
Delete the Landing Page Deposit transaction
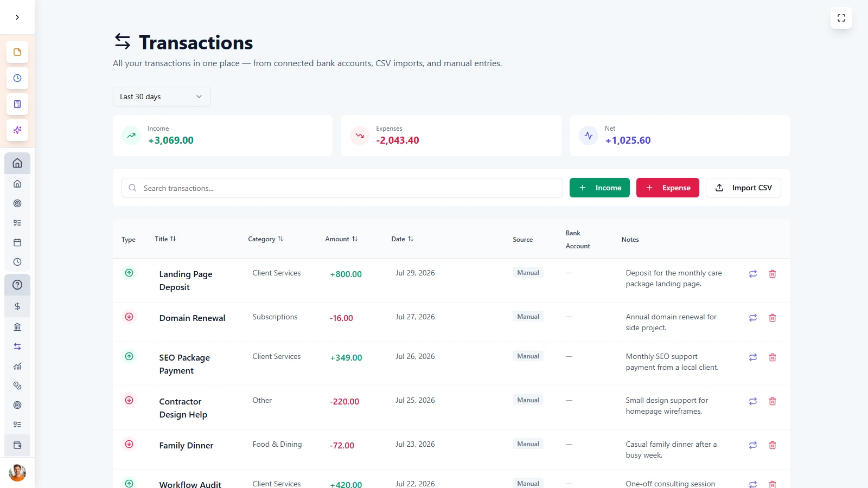point(773,274)
